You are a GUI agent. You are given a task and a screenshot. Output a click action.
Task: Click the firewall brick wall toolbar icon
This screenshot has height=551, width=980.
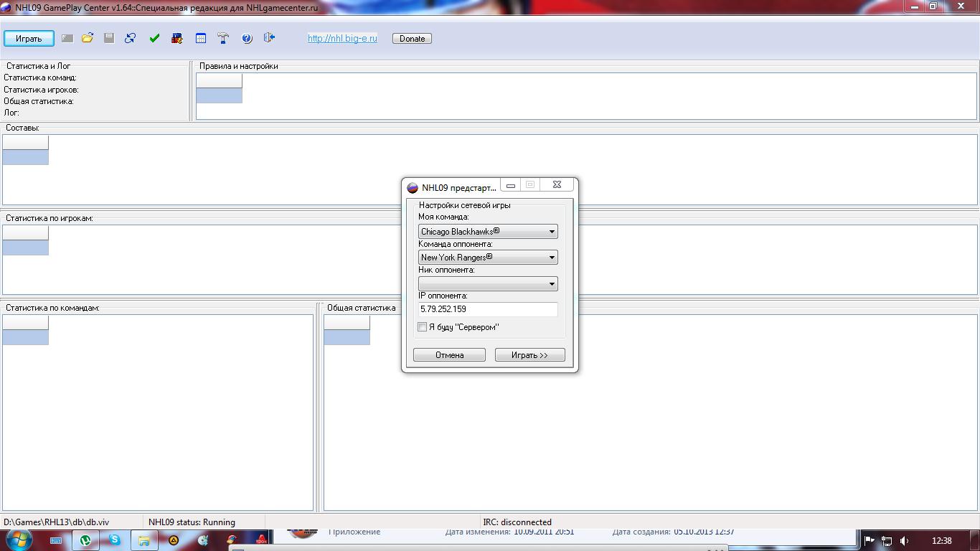177,38
